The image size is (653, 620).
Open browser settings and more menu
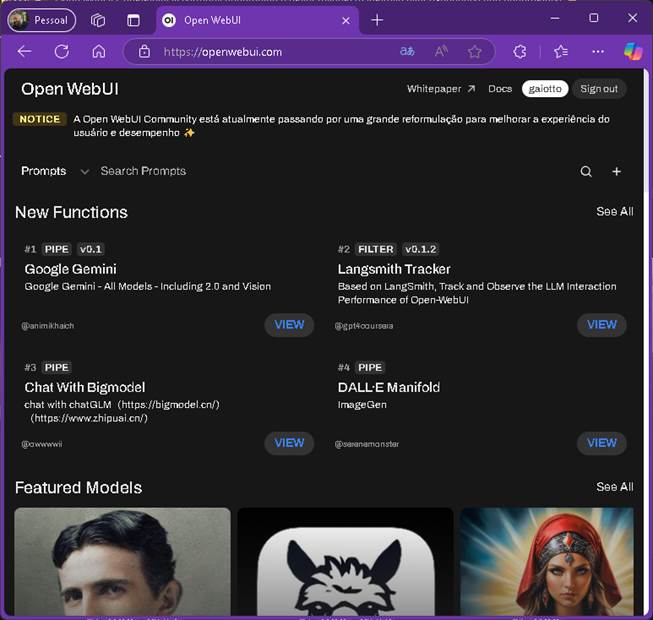pos(598,52)
